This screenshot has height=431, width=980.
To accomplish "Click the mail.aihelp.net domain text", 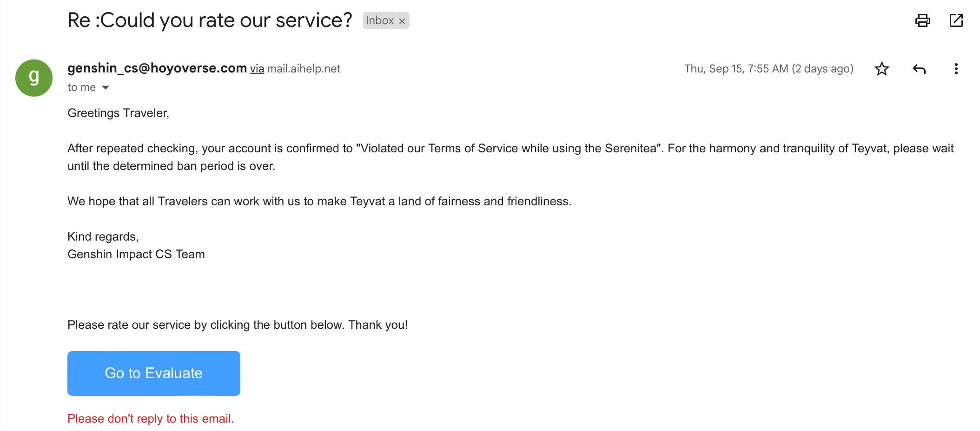I will tap(304, 69).
